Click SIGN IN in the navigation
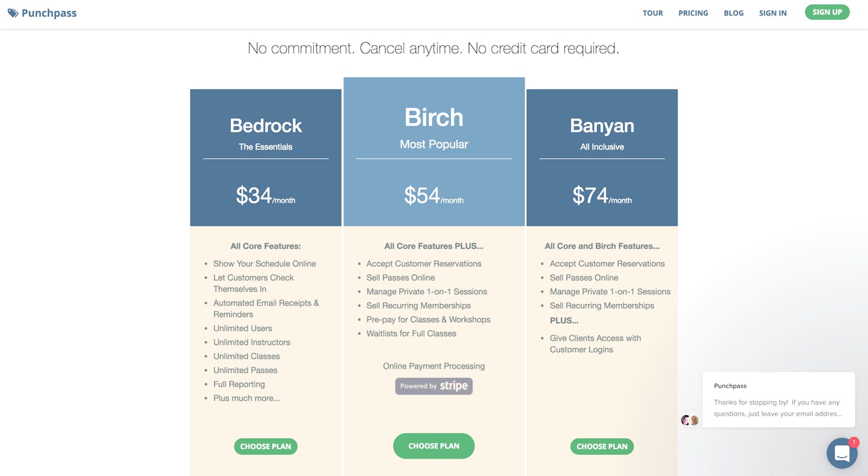This screenshot has width=868, height=476. (x=773, y=12)
